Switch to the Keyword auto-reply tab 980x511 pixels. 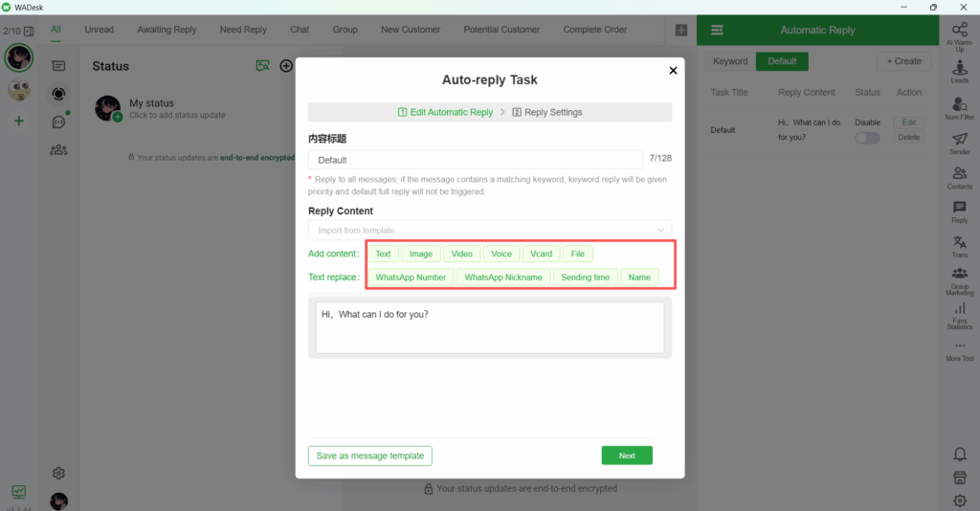[730, 61]
